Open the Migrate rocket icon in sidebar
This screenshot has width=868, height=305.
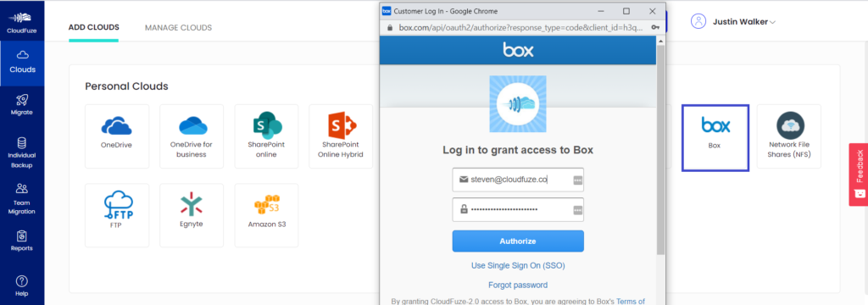click(22, 100)
